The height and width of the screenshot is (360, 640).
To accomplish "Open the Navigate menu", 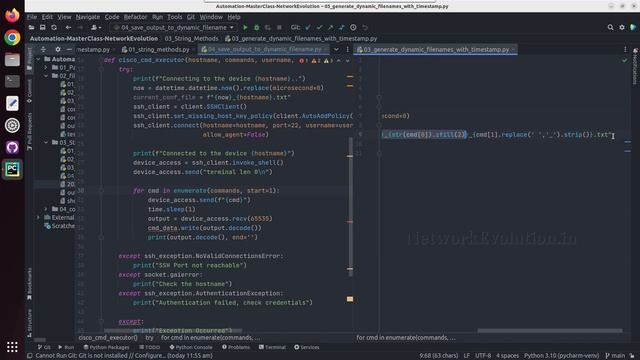I will click(x=87, y=17).
